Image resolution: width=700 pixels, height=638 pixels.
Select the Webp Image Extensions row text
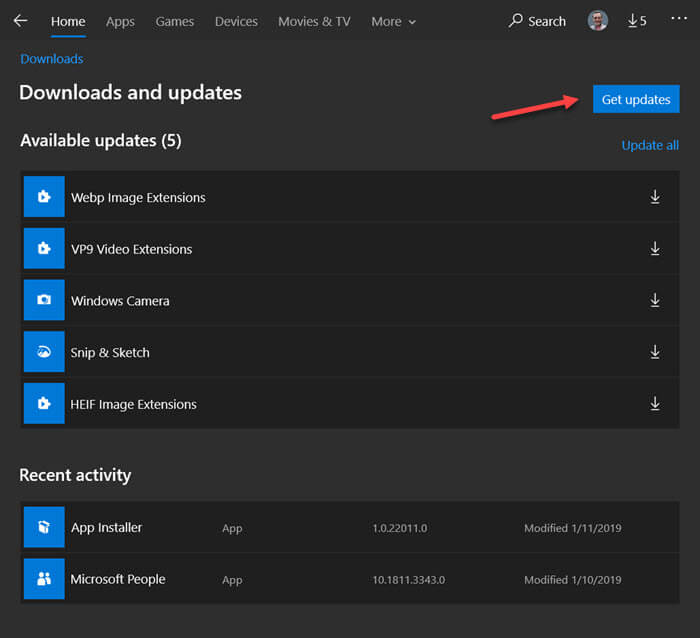tap(138, 197)
